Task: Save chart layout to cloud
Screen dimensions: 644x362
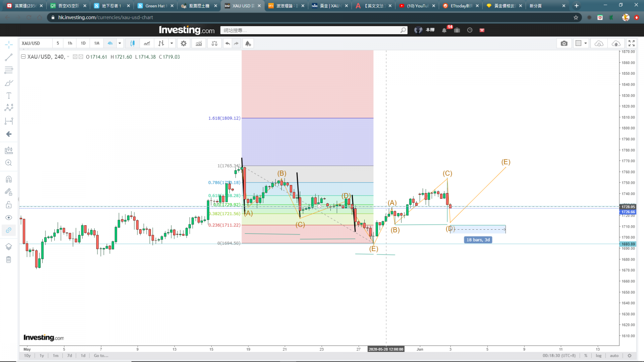Action: [616, 43]
